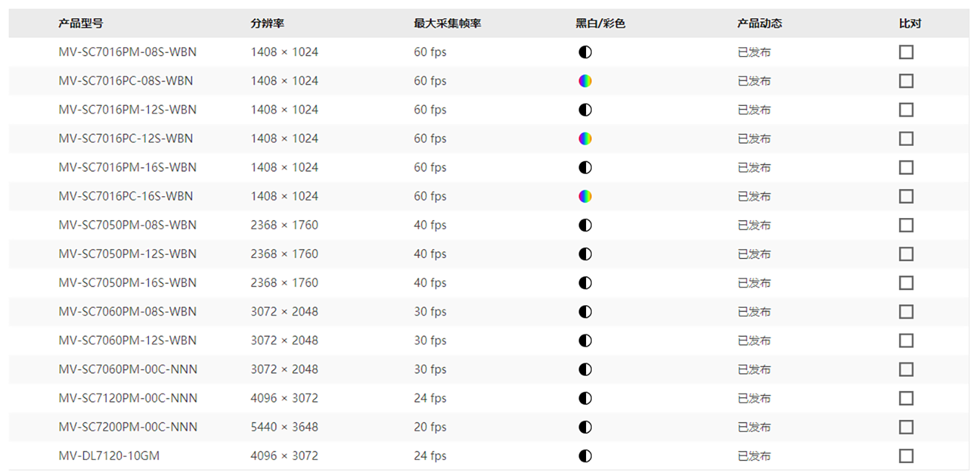This screenshot has height=476, width=980.
Task: Click the 产品型号 column header
Action: pyautogui.click(x=81, y=24)
